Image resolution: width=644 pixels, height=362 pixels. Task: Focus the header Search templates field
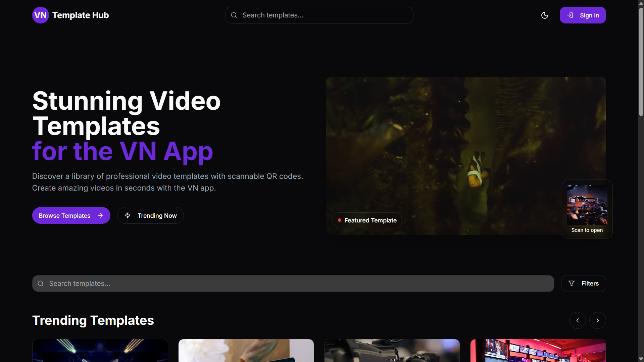click(319, 15)
